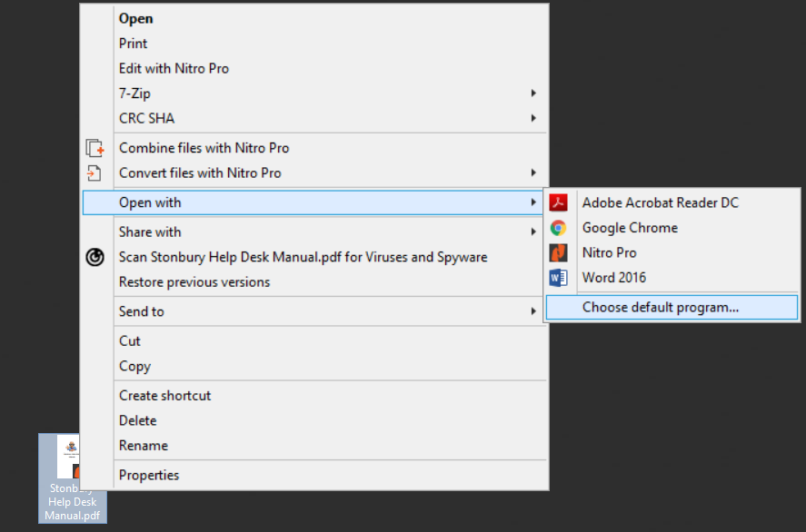Open with Adobe Acrobat Reader DC
The width and height of the screenshot is (806, 532).
[x=672, y=202]
